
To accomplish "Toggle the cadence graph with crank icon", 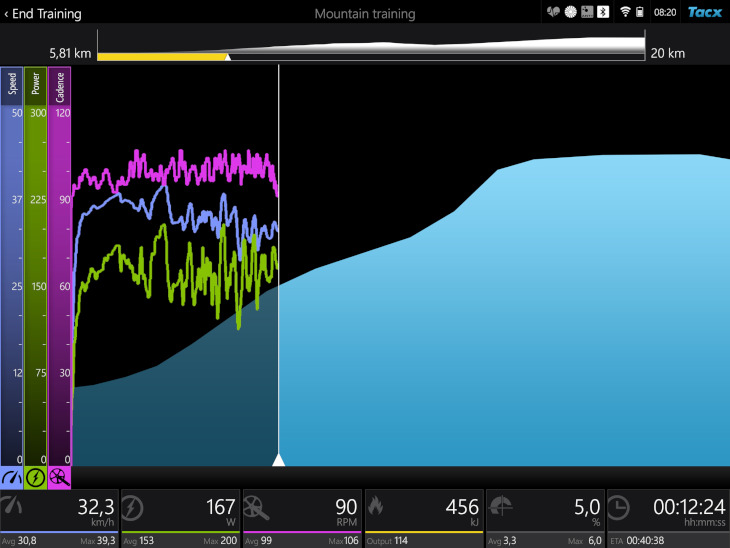I will [60, 478].
